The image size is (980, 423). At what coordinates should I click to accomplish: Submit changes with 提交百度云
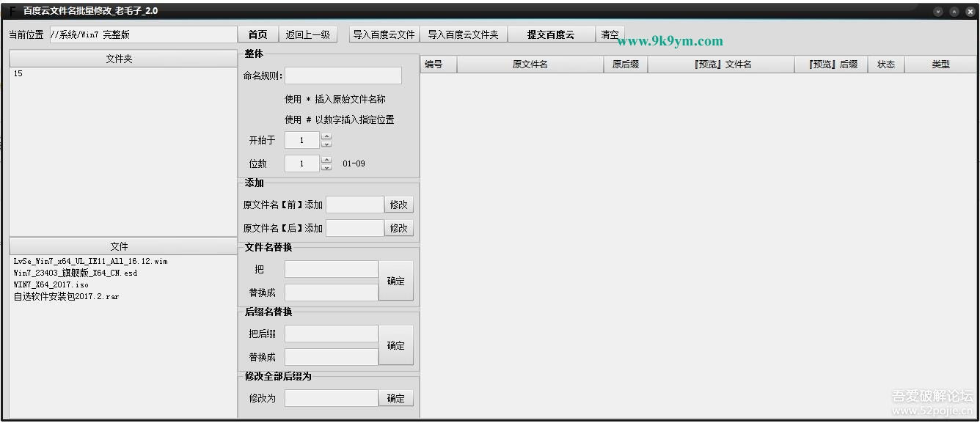[x=551, y=34]
